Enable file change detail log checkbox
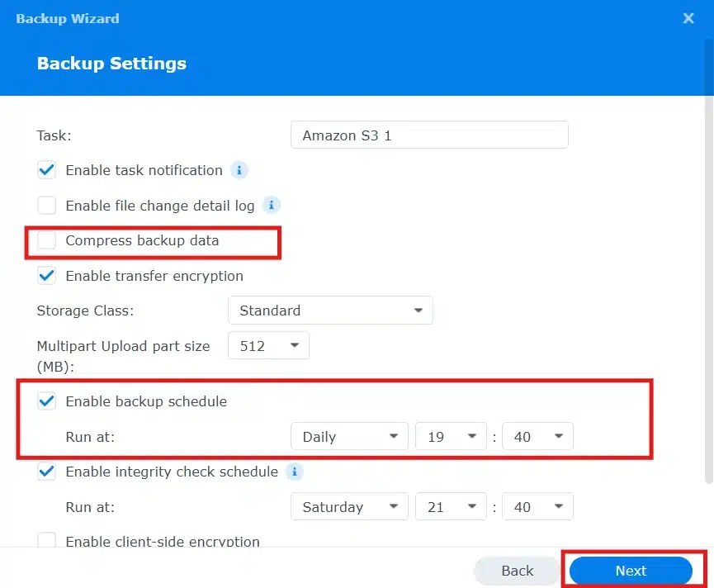Image resolution: width=714 pixels, height=588 pixels. 47,205
